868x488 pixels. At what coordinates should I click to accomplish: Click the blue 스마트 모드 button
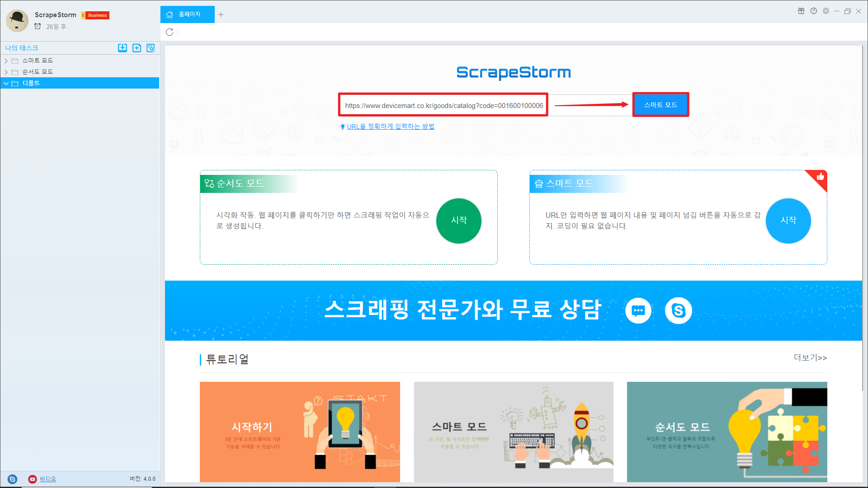[660, 105]
